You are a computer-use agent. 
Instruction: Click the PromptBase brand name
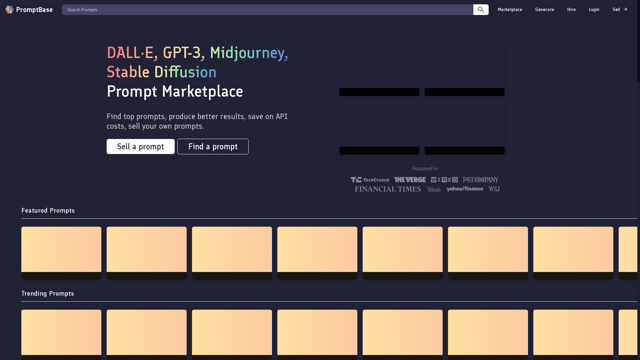34,10
